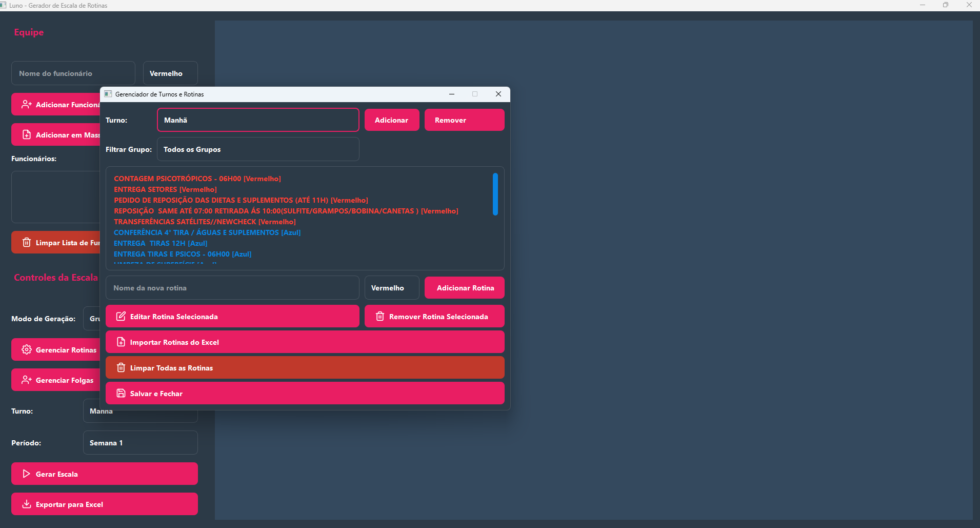Click the download icon on Exportar para Excel

[x=27, y=504]
